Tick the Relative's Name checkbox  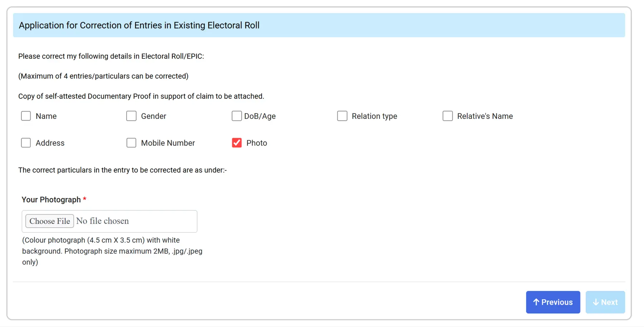pyautogui.click(x=448, y=116)
